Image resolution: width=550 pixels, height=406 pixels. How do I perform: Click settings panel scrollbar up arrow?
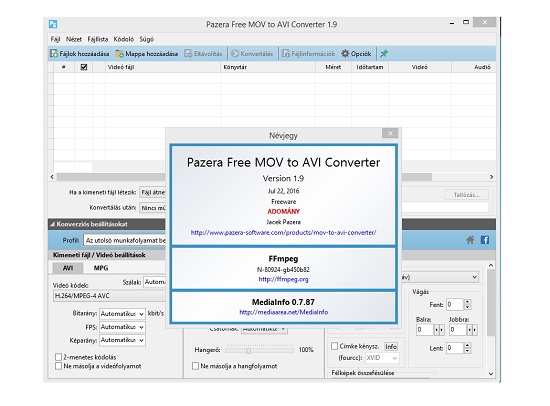[491, 265]
